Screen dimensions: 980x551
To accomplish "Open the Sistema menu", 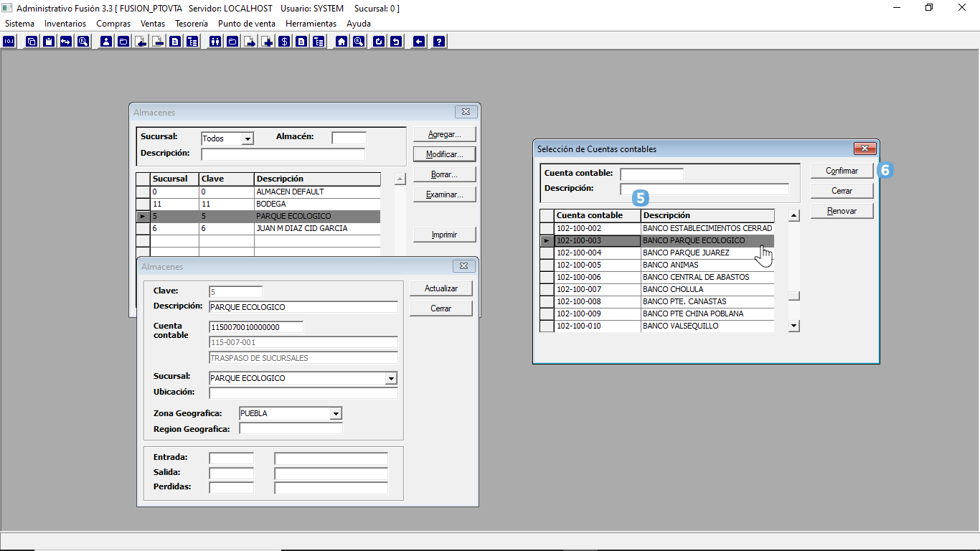I will pos(19,24).
